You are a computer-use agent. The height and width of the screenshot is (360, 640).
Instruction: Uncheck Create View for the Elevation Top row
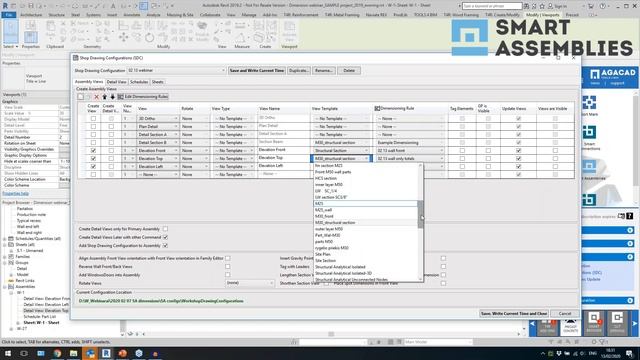93,158
